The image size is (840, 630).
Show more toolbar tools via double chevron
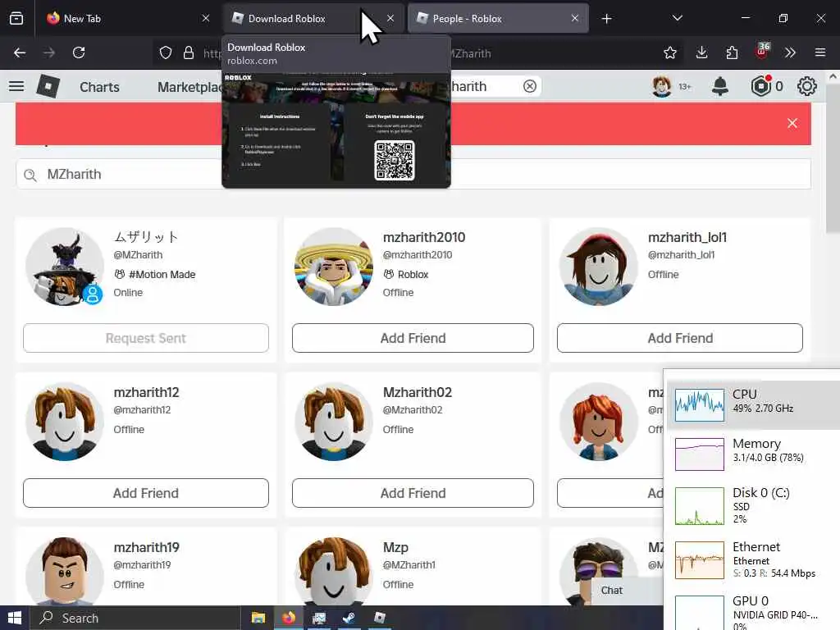790,52
